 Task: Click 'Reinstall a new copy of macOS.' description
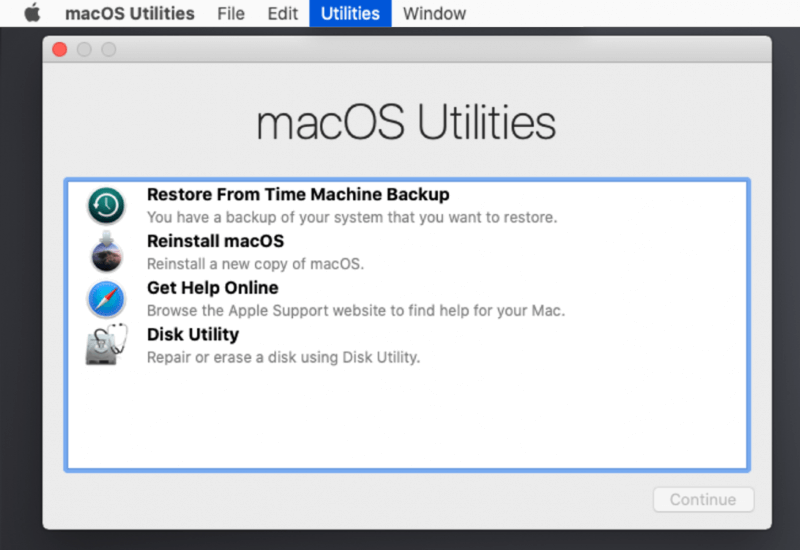tap(255, 264)
